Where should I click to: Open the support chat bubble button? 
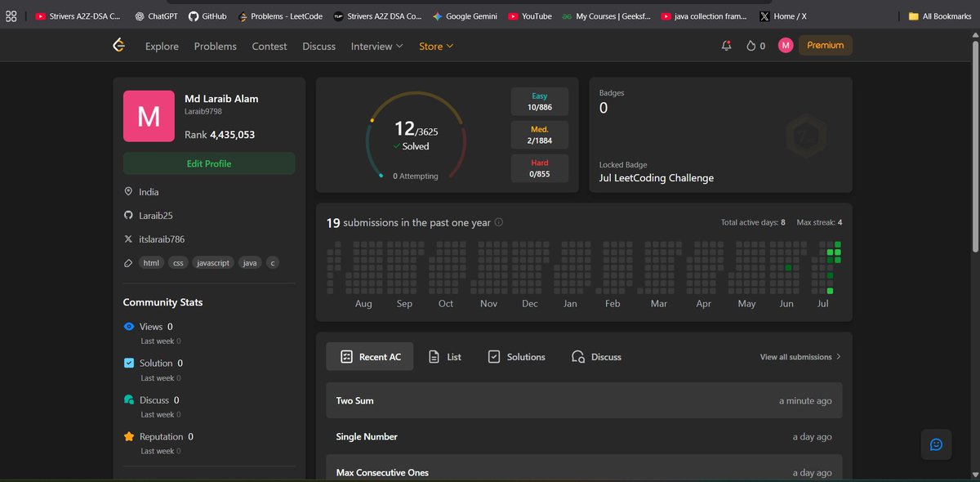pos(936,444)
